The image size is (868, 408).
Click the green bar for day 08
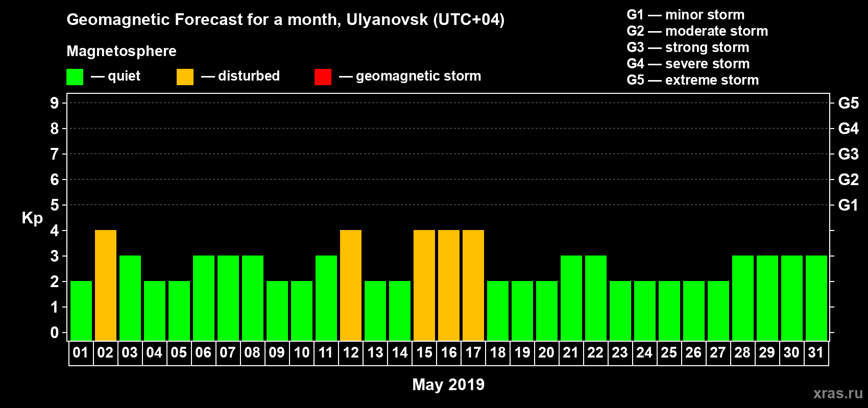253,298
